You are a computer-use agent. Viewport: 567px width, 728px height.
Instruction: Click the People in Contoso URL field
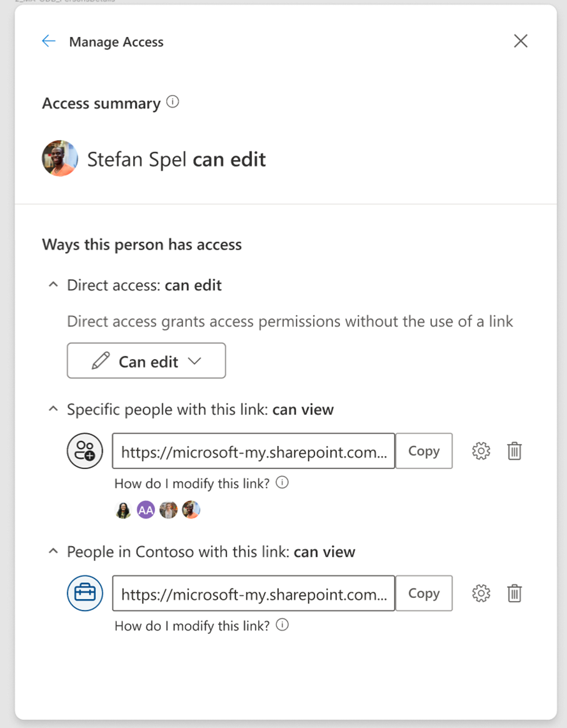[253, 594]
